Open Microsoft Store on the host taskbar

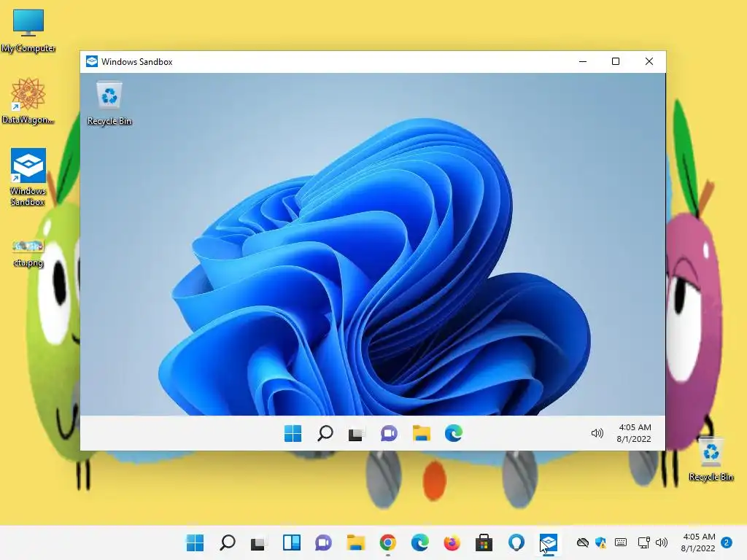click(484, 542)
